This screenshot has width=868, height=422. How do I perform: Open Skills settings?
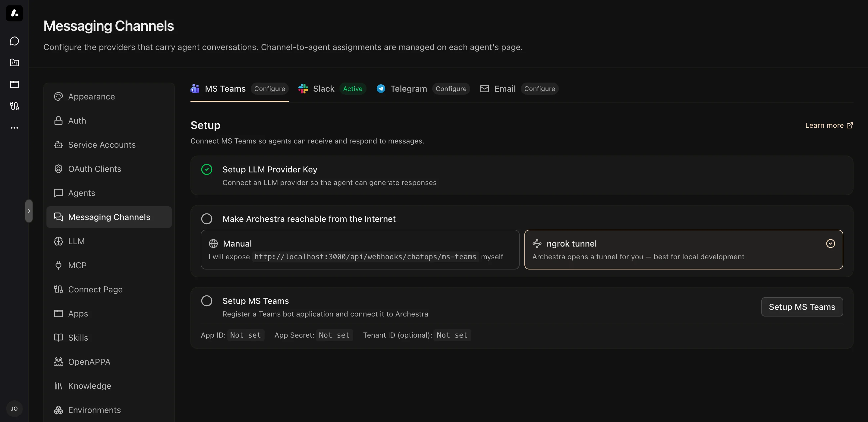(109, 338)
